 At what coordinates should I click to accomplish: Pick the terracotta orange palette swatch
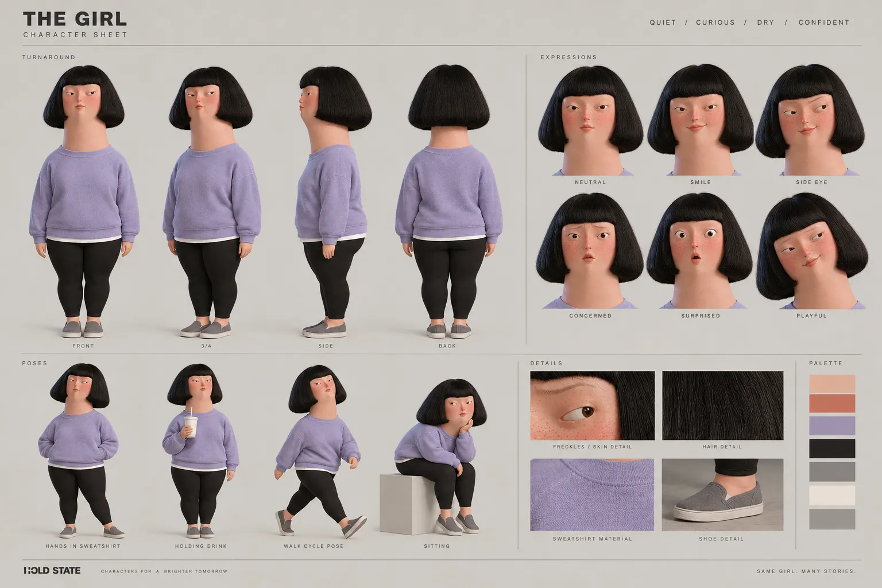(832, 403)
